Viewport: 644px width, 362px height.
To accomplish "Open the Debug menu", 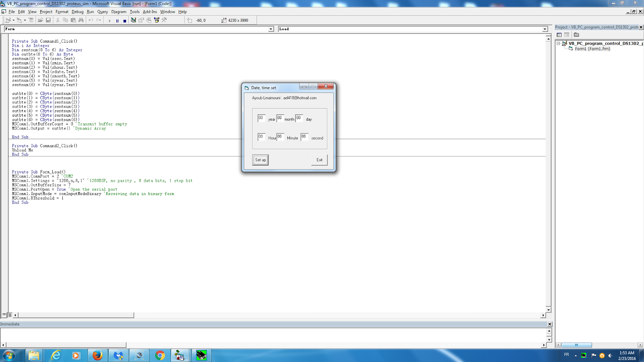I will coord(77,12).
